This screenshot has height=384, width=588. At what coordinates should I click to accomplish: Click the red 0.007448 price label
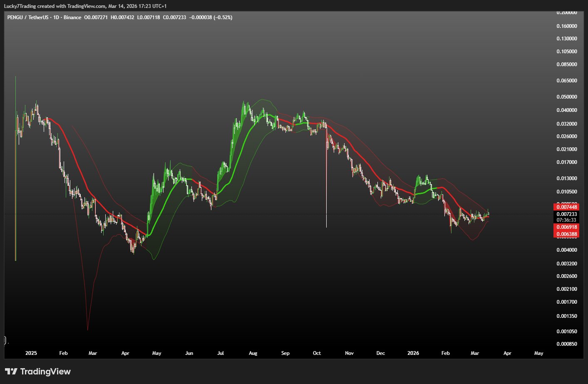click(x=566, y=207)
